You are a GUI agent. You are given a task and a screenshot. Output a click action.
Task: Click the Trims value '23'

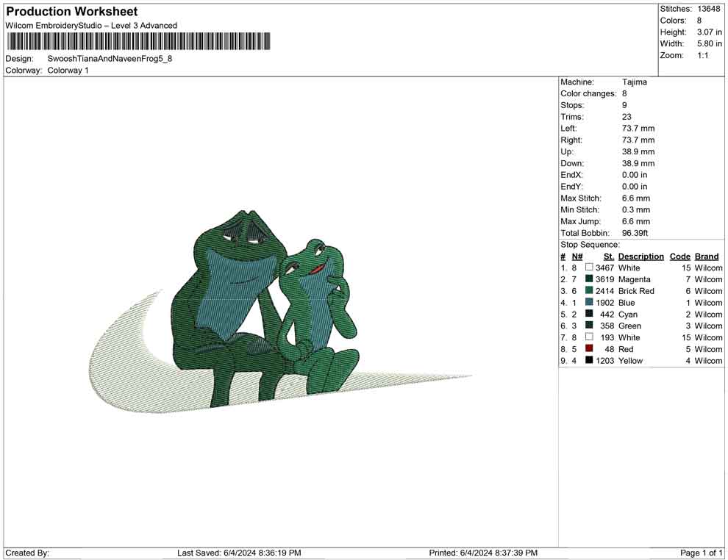[x=627, y=117]
